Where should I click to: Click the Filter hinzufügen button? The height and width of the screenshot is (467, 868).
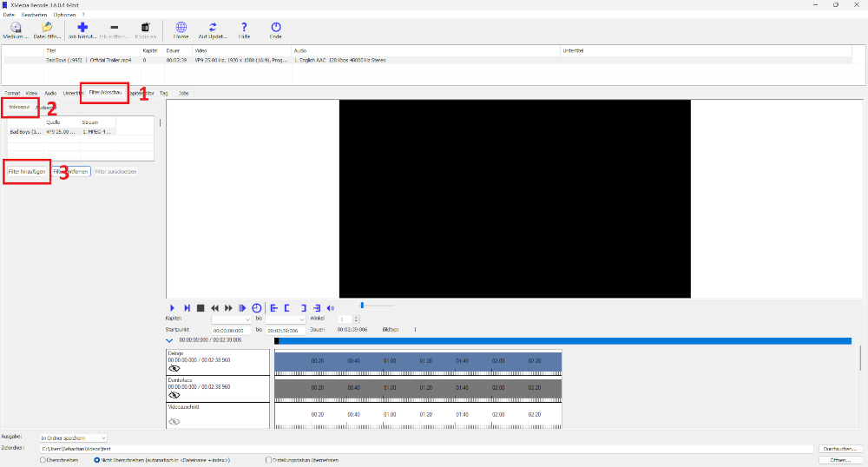[x=27, y=172]
